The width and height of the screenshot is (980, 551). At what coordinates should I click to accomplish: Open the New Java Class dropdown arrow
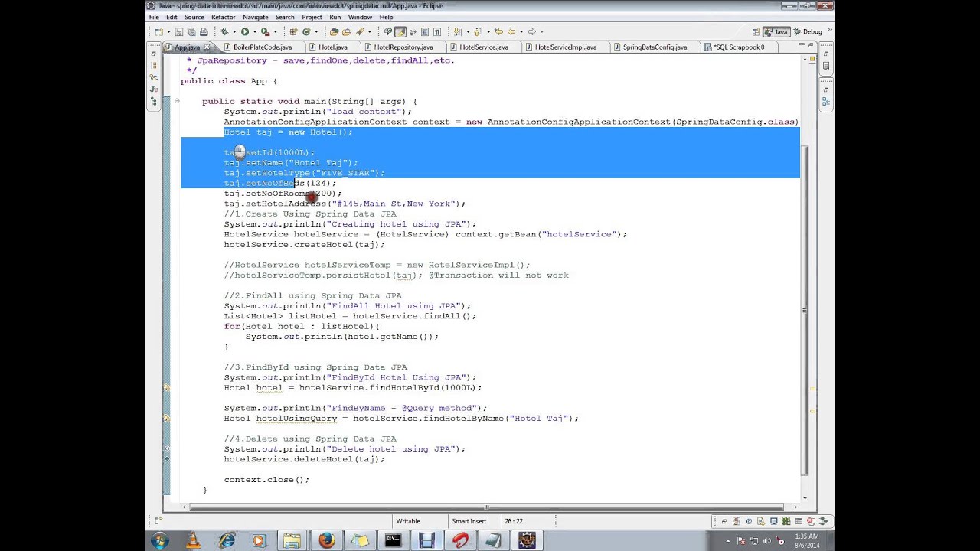[315, 31]
